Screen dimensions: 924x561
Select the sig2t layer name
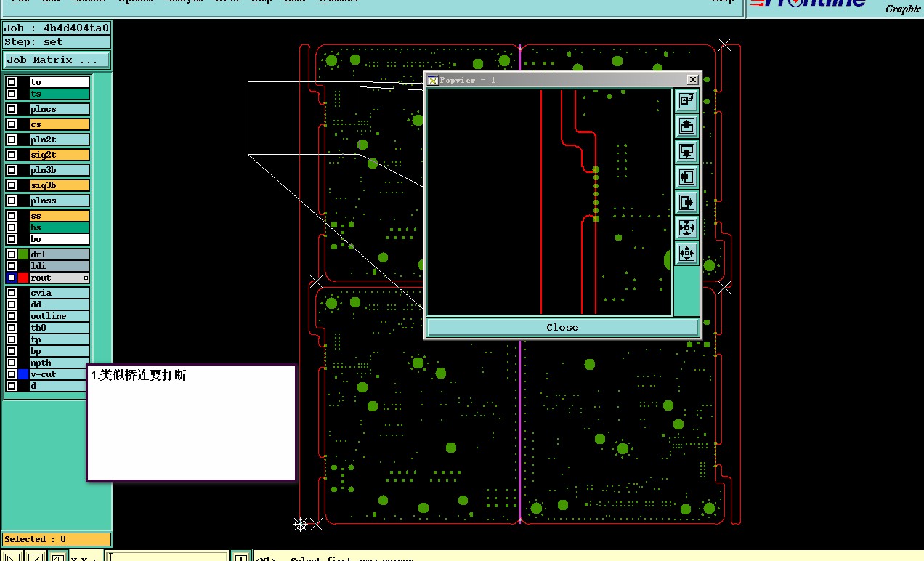pyautogui.click(x=60, y=155)
